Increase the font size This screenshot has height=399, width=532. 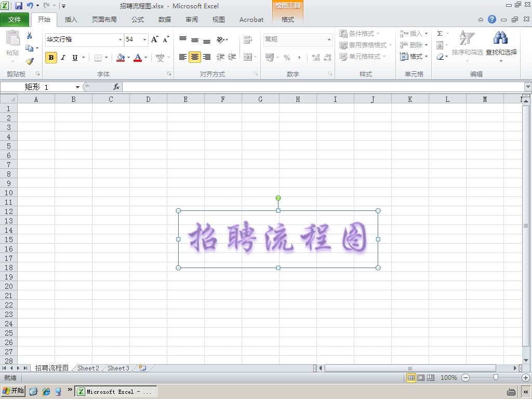pyautogui.click(x=154, y=39)
